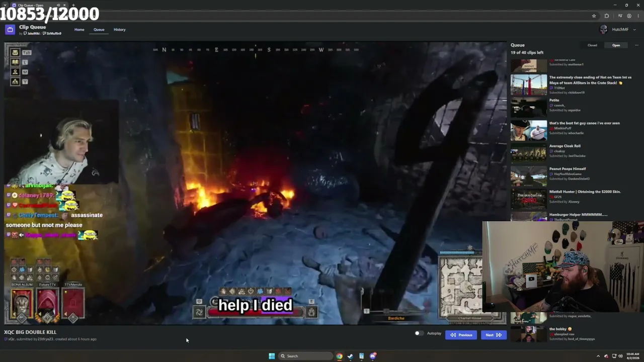Click the clip title 'Peanut Poops Himself'
The image size is (644, 362).
click(568, 169)
